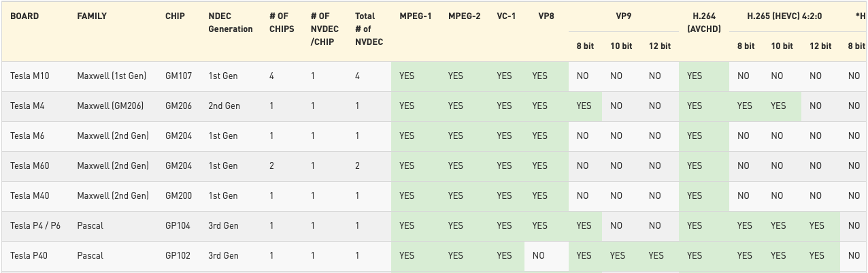Screen dimensions: 868x273
Task: Click the FAMILY column header
Action: coord(92,16)
